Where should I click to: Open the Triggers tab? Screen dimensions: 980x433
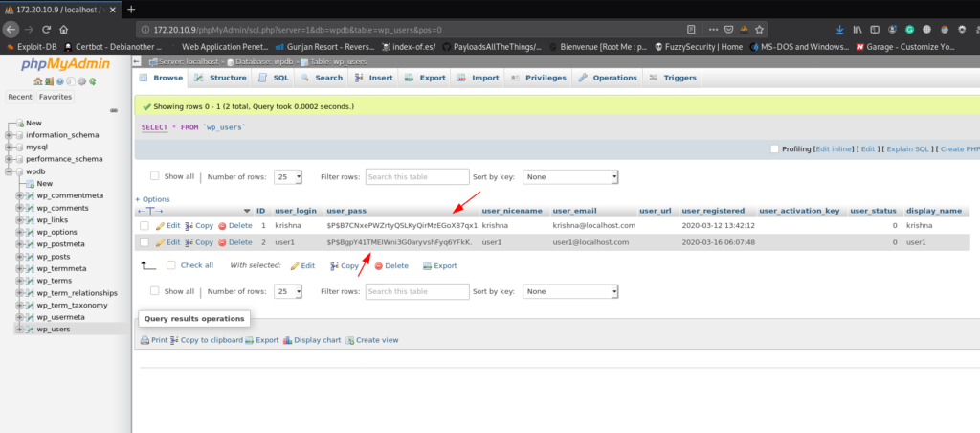673,78
